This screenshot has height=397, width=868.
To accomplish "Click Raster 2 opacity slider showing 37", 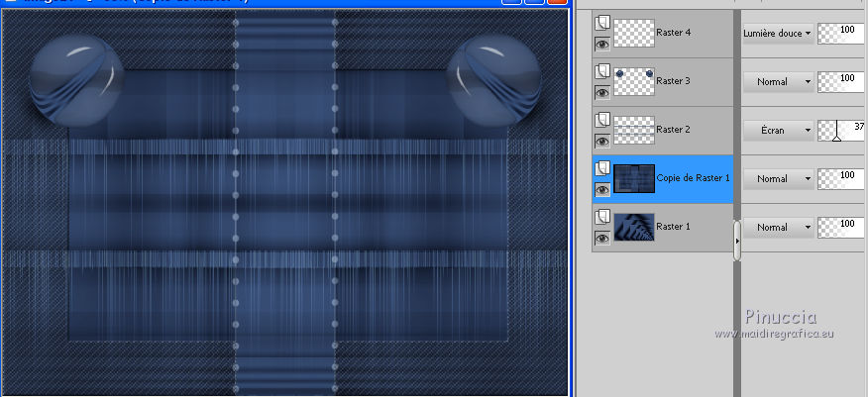I will tap(842, 131).
